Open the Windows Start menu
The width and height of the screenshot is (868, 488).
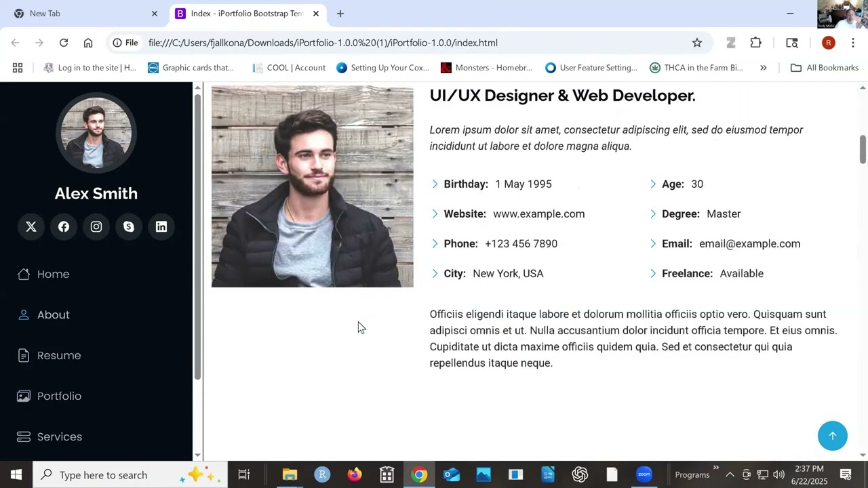click(16, 474)
